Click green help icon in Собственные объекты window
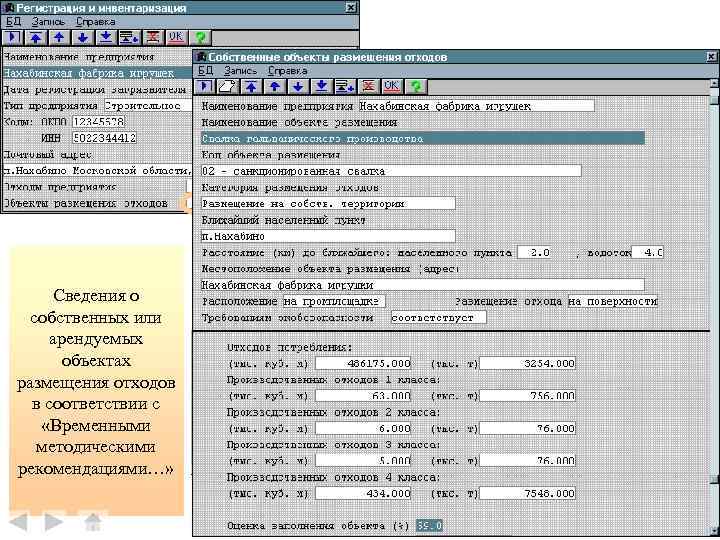 point(415,86)
